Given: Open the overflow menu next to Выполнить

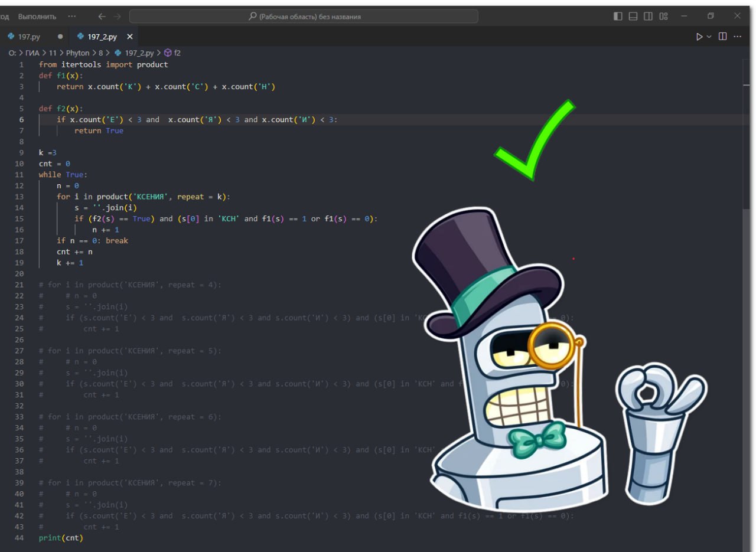Looking at the screenshot, I should point(72,17).
